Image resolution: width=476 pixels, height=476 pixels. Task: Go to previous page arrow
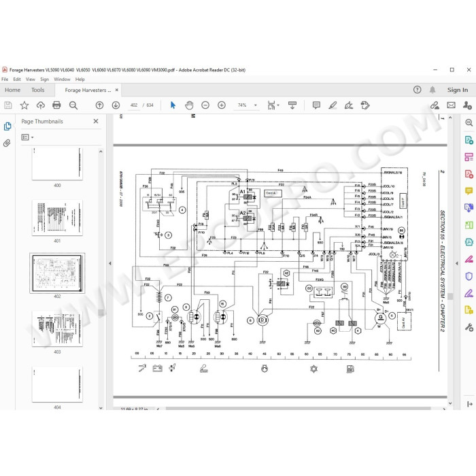99,105
